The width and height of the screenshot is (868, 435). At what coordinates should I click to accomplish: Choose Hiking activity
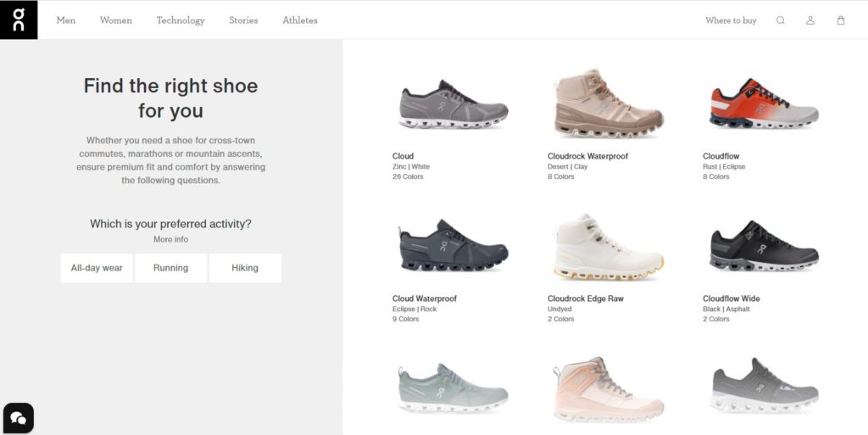(245, 268)
